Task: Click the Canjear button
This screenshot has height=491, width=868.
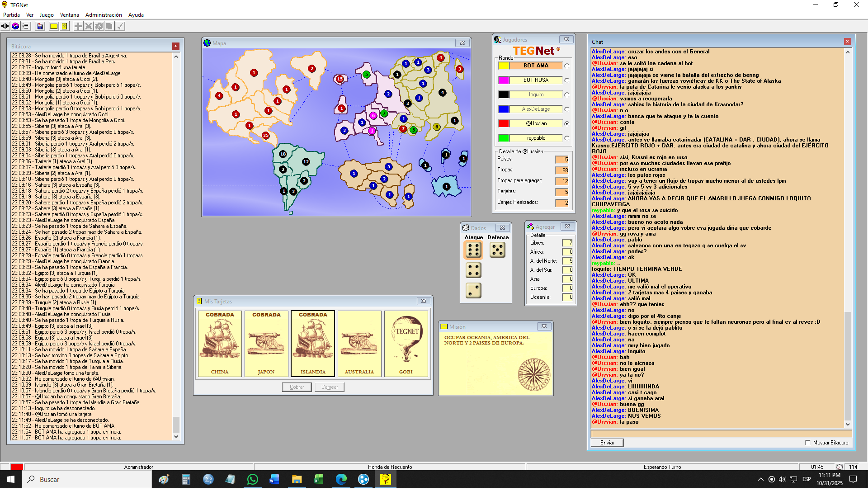Action: click(329, 387)
